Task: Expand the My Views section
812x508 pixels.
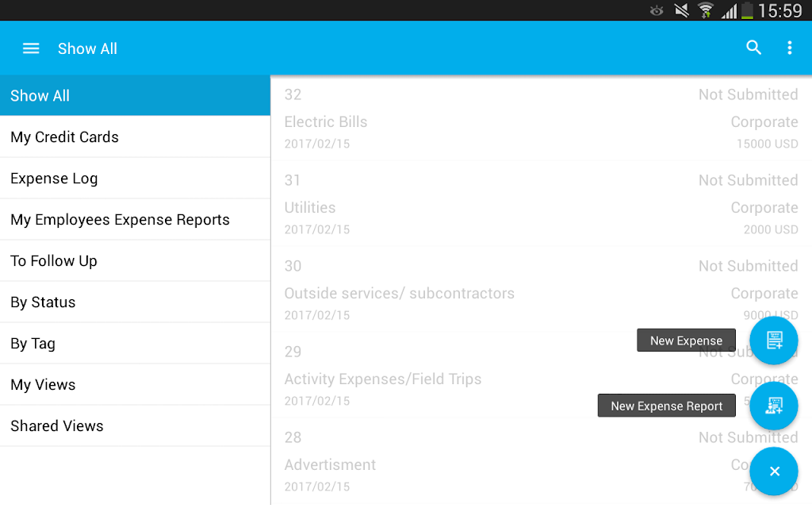Action: 135,385
